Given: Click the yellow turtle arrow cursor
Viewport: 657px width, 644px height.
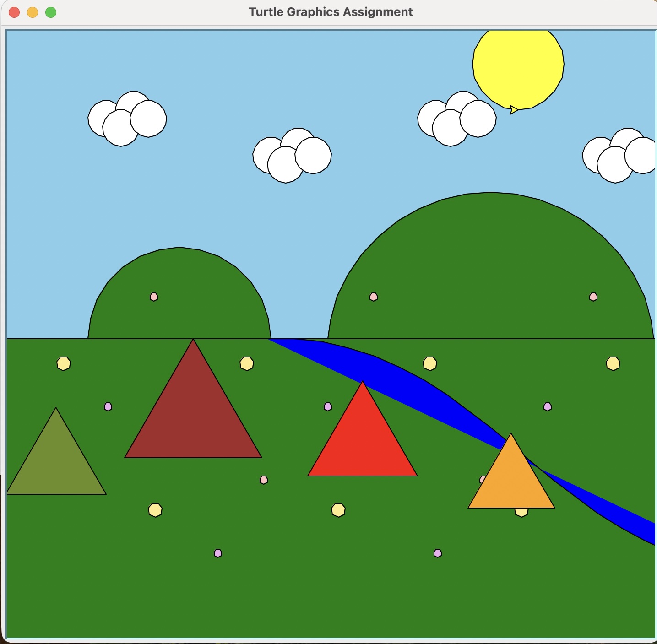Looking at the screenshot, I should [514, 110].
